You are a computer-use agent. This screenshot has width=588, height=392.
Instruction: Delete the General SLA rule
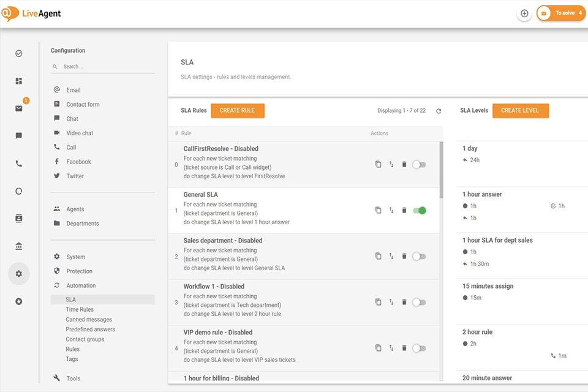404,210
